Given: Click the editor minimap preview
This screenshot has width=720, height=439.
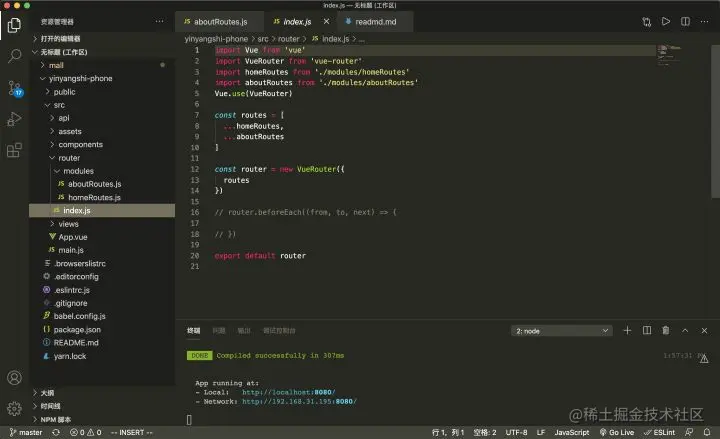Looking at the screenshot, I should 669,55.
